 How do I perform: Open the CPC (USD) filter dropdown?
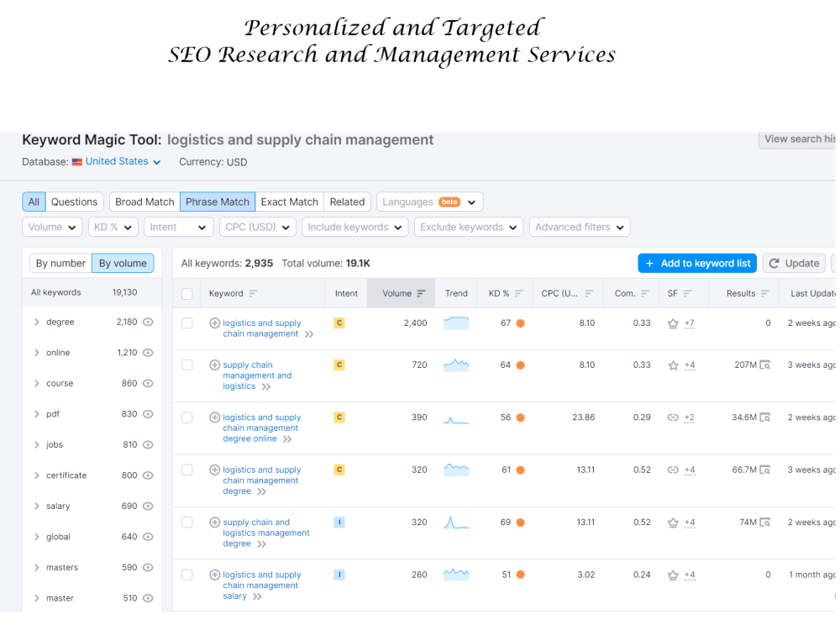[x=257, y=227]
